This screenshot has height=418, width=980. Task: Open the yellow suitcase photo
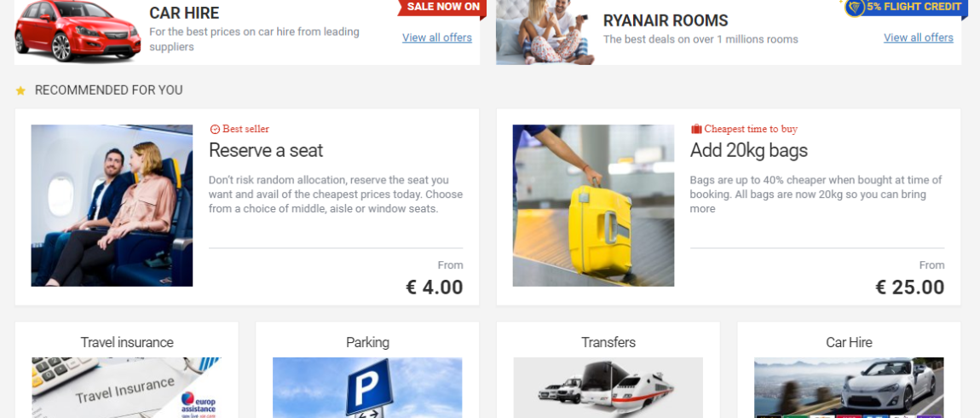coord(593,206)
